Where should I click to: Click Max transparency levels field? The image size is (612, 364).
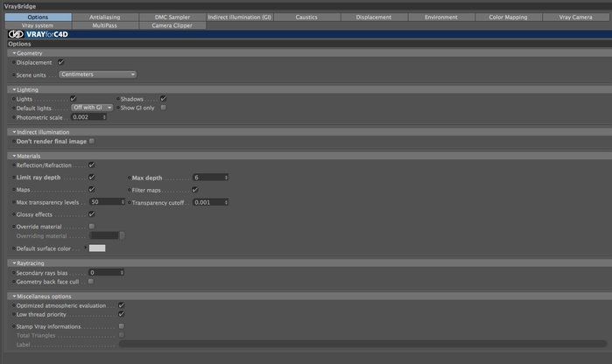point(104,202)
